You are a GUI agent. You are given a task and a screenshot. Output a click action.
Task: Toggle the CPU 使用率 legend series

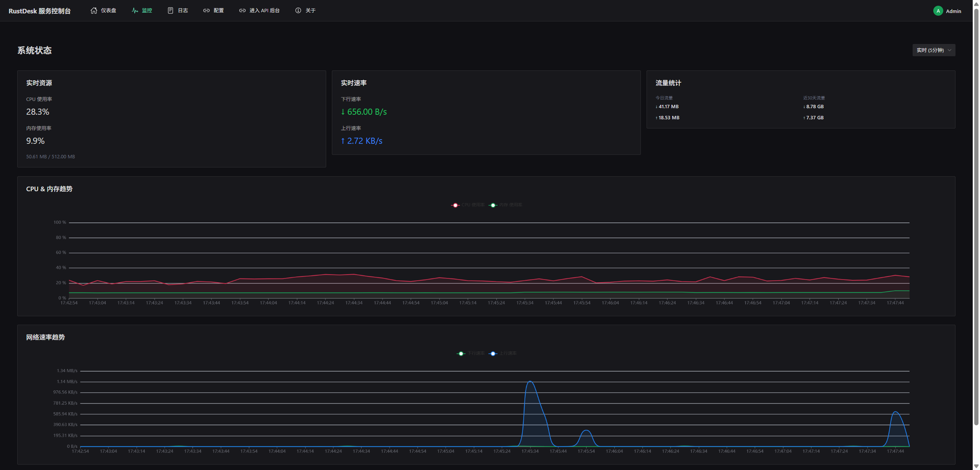coord(468,205)
